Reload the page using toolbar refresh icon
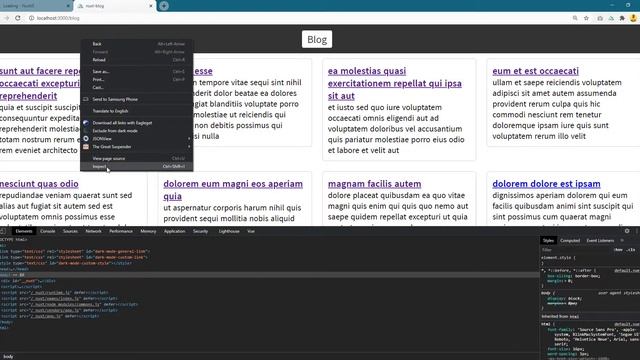Image resolution: width=640 pixels, height=360 pixels. [x=18, y=18]
